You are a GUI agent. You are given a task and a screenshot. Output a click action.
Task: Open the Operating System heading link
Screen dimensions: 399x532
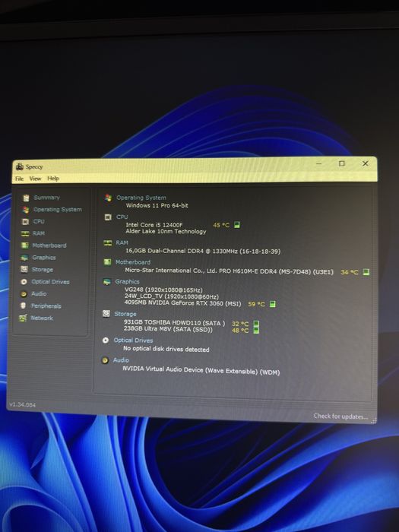coord(141,198)
